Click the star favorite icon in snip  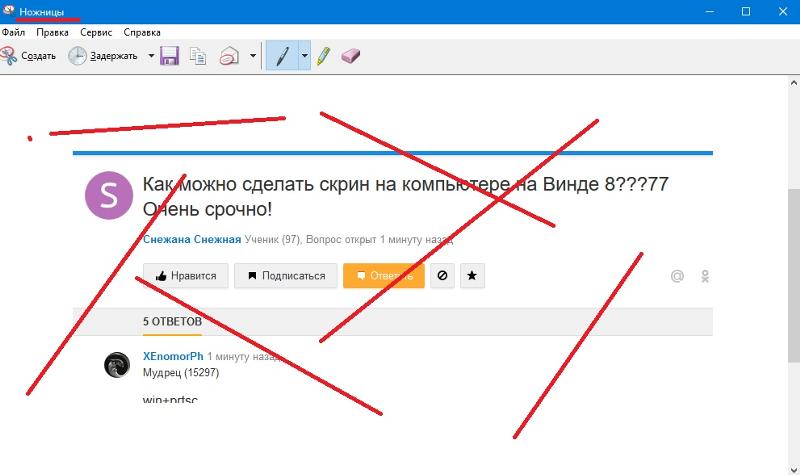point(472,276)
